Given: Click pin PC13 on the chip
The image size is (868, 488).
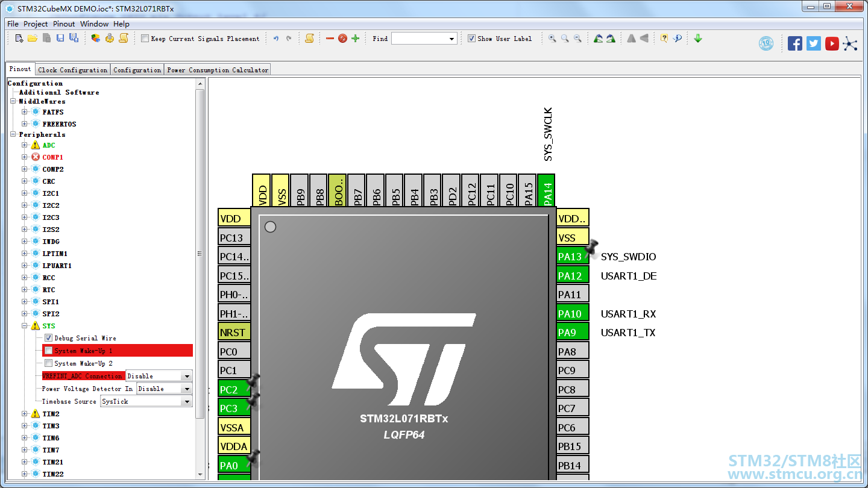Looking at the screenshot, I should point(234,237).
